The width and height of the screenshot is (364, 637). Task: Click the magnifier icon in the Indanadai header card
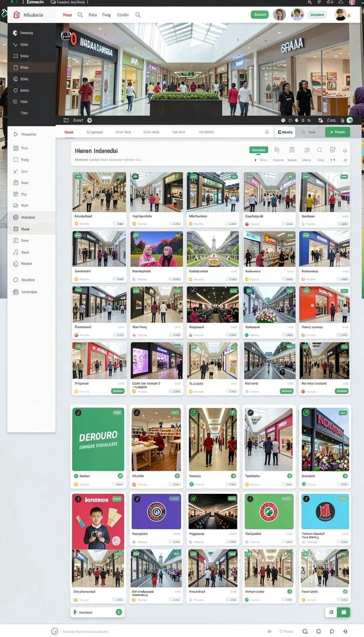320,150
